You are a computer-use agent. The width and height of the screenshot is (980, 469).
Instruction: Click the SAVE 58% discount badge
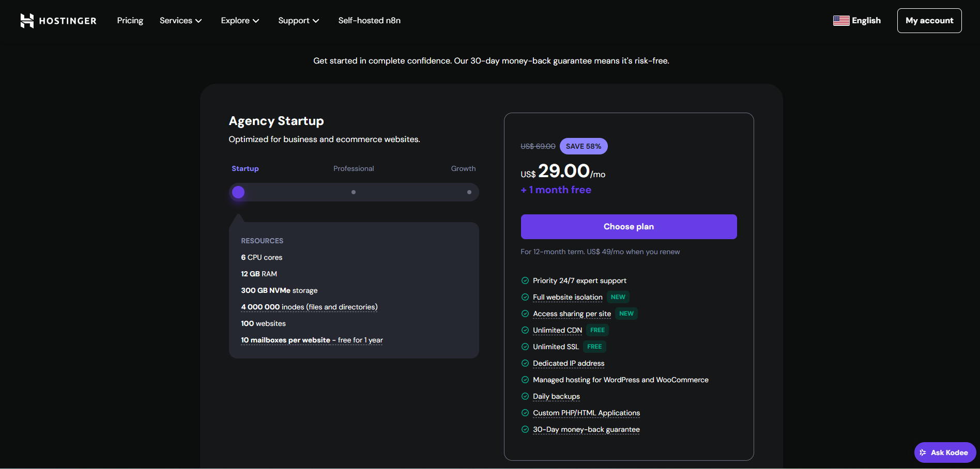(583, 146)
